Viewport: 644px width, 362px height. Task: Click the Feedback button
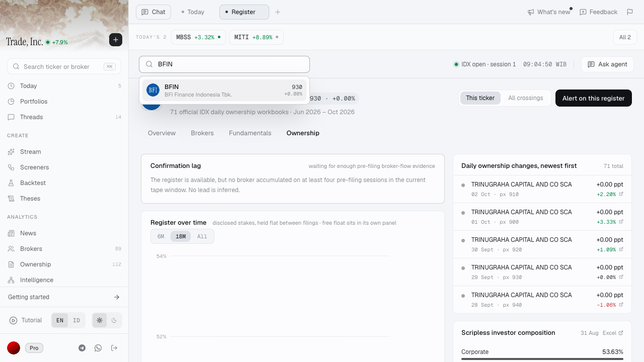[599, 12]
